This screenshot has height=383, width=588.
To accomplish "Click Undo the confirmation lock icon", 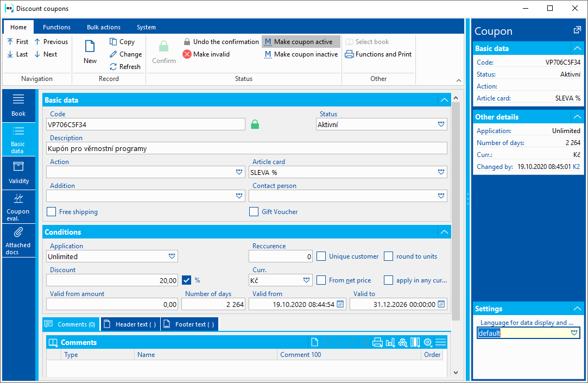I will click(x=187, y=42).
